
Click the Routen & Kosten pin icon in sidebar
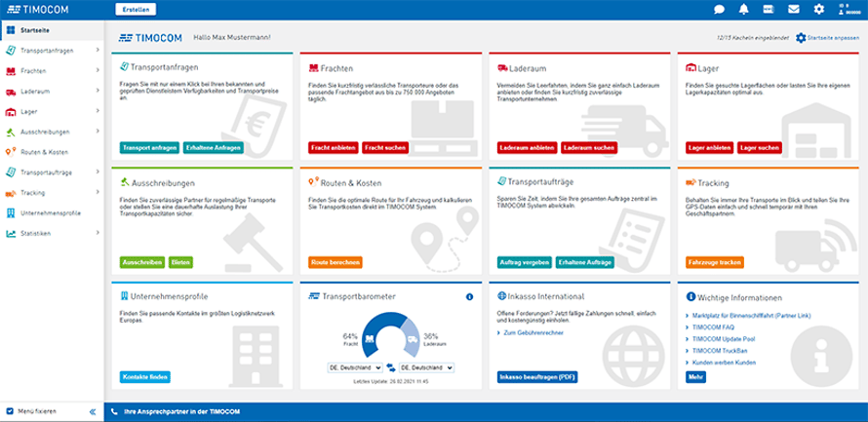(11, 152)
